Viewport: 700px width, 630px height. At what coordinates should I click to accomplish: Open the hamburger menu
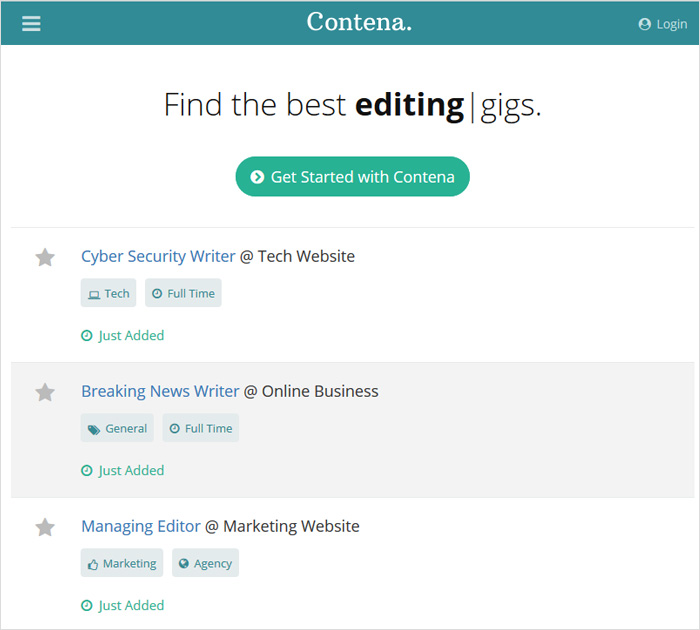pyautogui.click(x=31, y=24)
